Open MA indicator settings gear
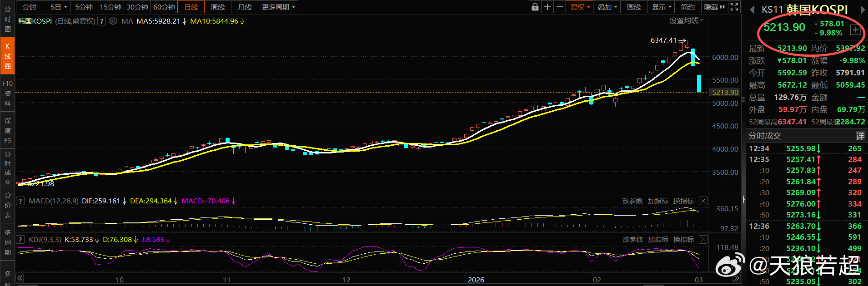 tap(113, 21)
